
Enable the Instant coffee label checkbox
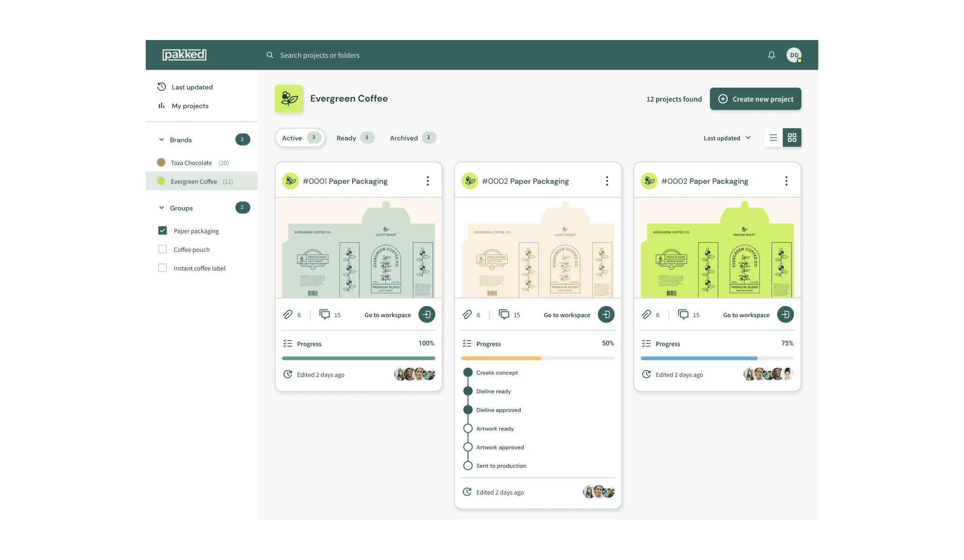163,268
